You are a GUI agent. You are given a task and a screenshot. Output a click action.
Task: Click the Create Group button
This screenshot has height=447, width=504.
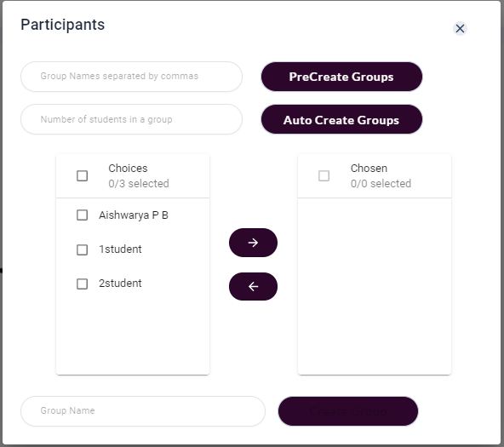tap(348, 411)
